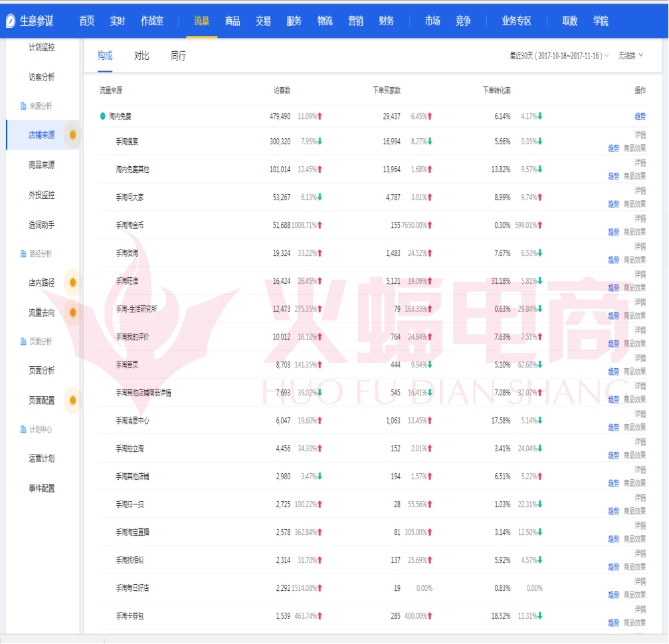Click the 来源分析 section icon
Image resolution: width=669 pixels, height=644 pixels.
click(23, 106)
